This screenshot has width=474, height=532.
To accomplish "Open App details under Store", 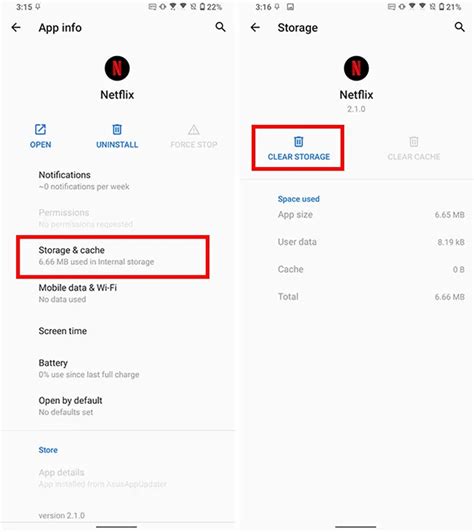I will [x=117, y=478].
